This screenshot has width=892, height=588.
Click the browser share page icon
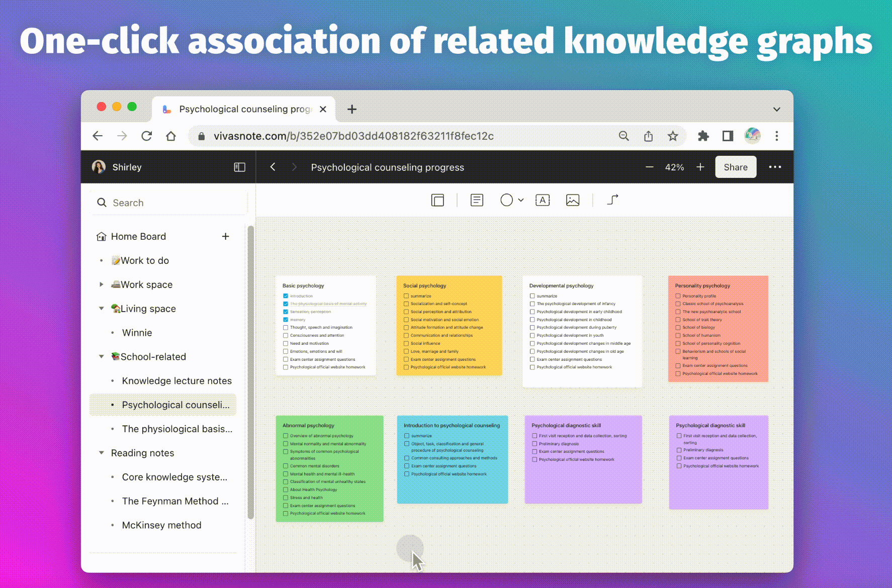(x=648, y=136)
